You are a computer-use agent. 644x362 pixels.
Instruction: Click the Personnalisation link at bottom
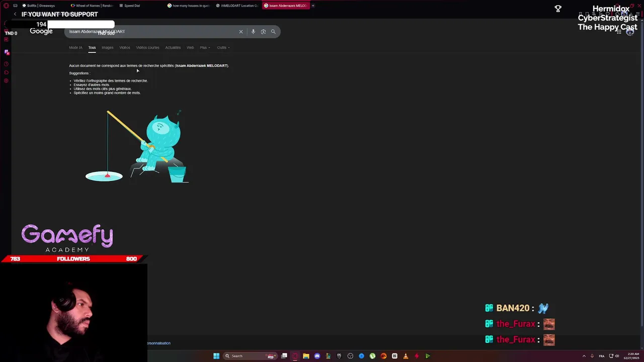coord(159,343)
